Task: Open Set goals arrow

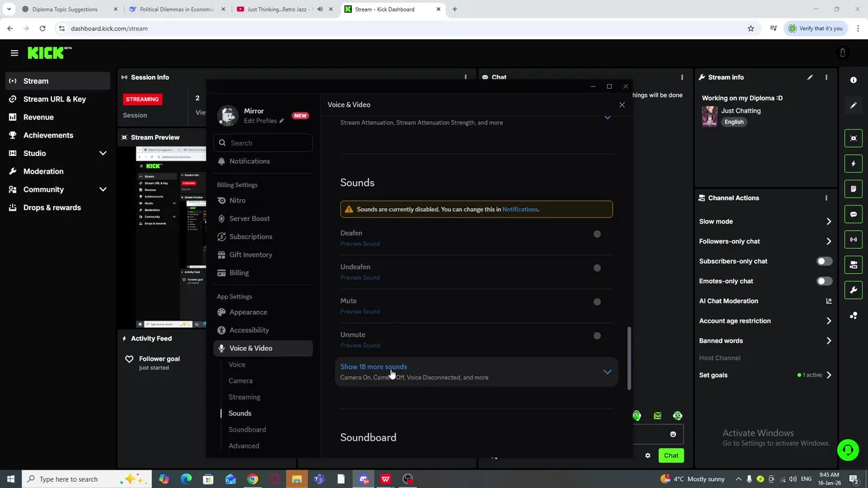Action: point(829,375)
